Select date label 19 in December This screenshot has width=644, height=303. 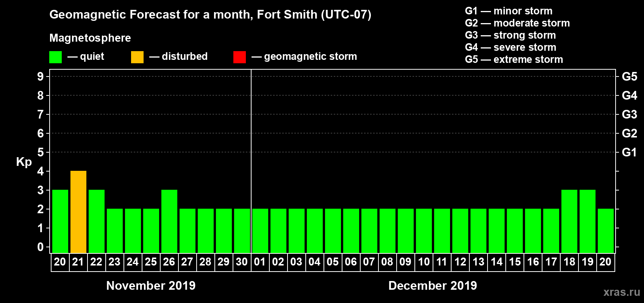tap(587, 262)
